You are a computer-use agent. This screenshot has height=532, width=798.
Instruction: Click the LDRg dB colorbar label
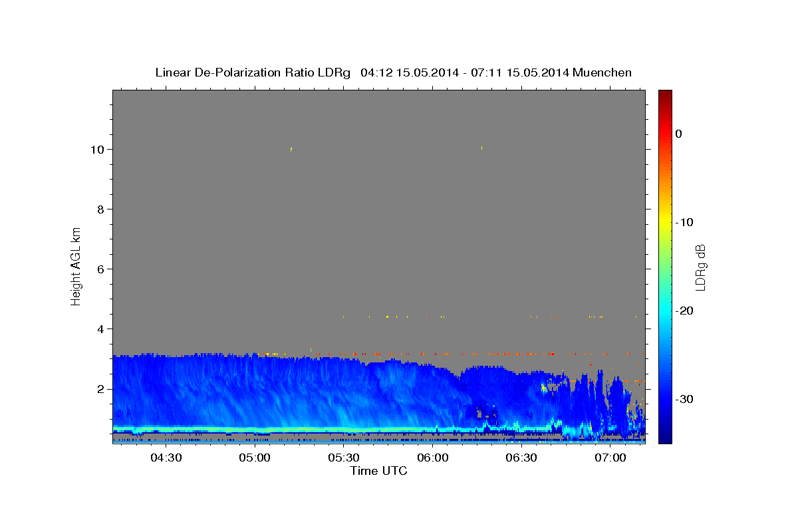[x=700, y=267]
